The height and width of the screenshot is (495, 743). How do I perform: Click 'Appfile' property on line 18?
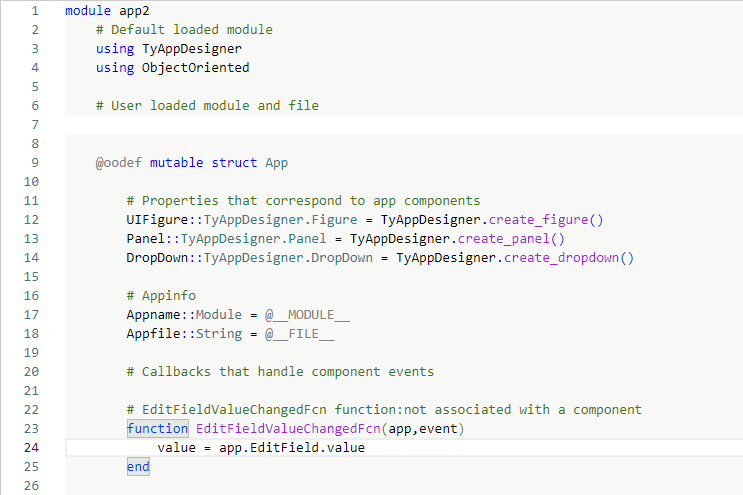154,333
